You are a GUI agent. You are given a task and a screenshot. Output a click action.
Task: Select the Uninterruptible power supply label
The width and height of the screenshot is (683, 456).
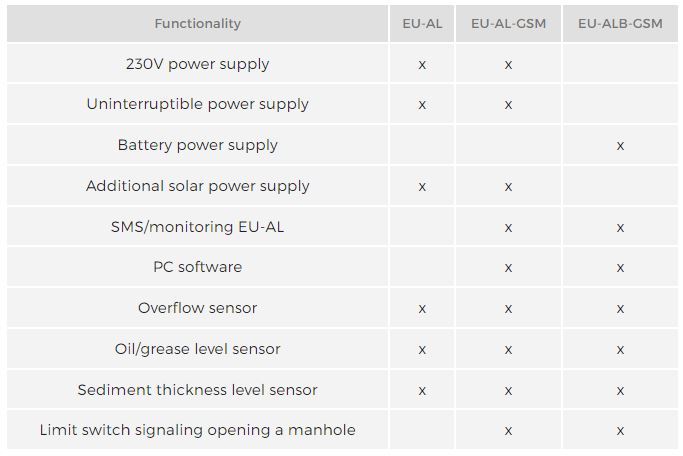tap(198, 104)
